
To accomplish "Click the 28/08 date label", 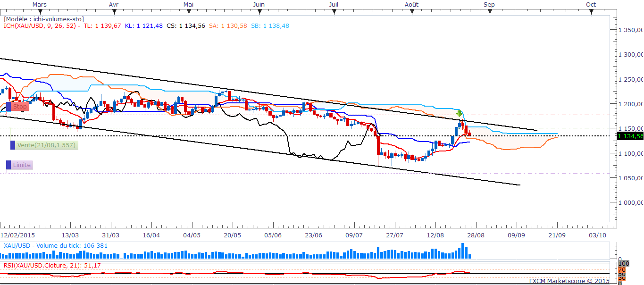I will (476, 235).
